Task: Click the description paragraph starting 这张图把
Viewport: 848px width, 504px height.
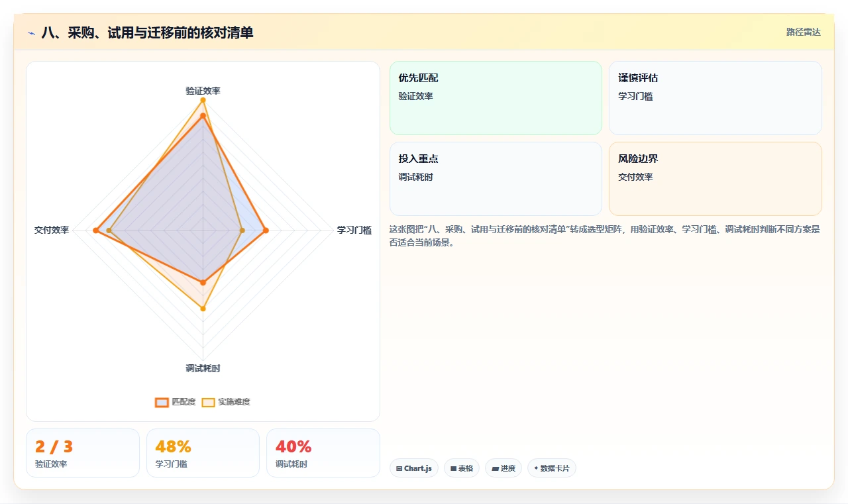Action: tap(605, 236)
